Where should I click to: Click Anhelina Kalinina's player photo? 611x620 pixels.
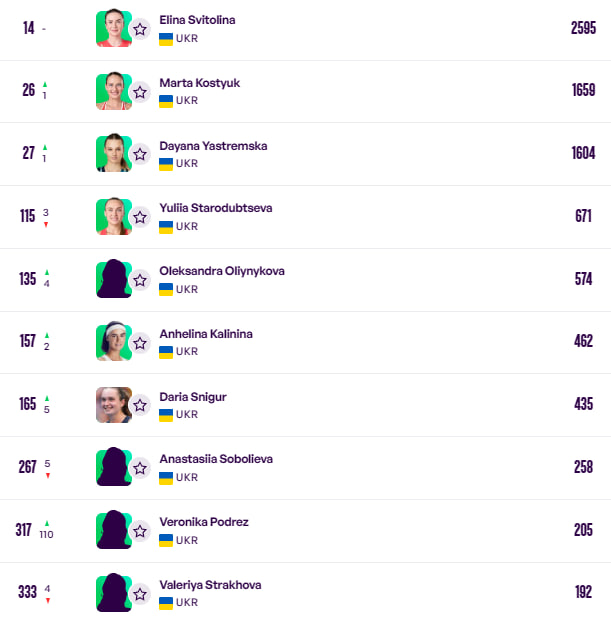[113, 342]
